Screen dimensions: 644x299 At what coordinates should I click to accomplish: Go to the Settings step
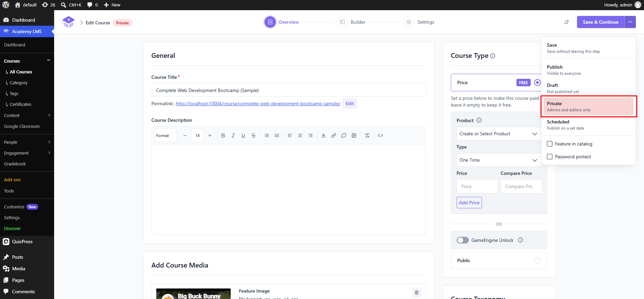click(x=419, y=22)
